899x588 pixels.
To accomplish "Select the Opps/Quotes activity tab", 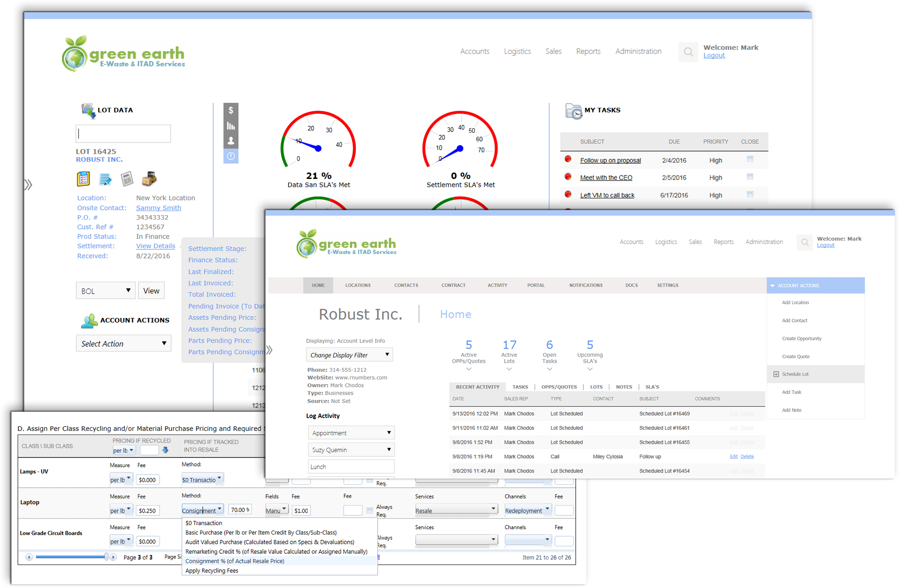I will point(559,387).
